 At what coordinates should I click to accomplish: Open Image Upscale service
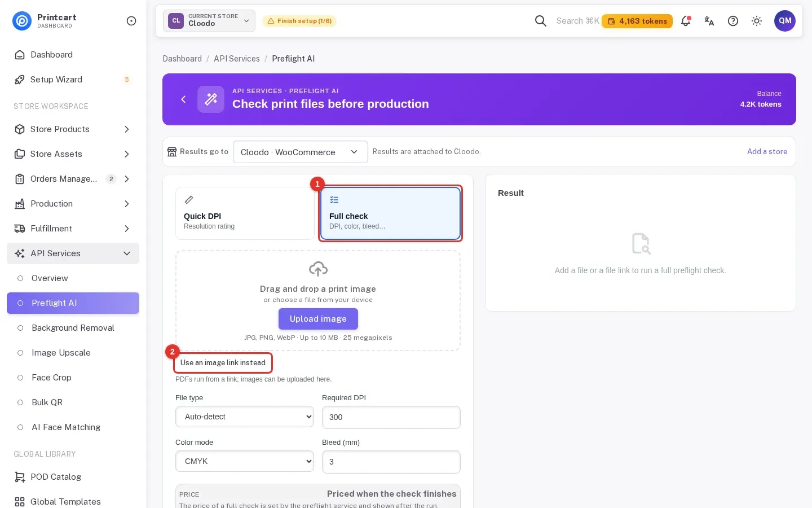click(x=73, y=353)
